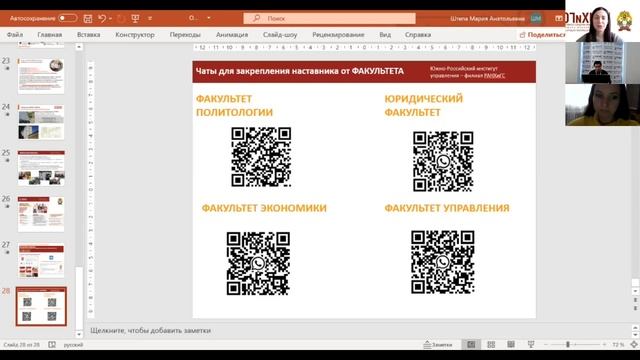The image size is (640, 360).
Task: Click the Undo arrow icon
Action: coord(102,18)
